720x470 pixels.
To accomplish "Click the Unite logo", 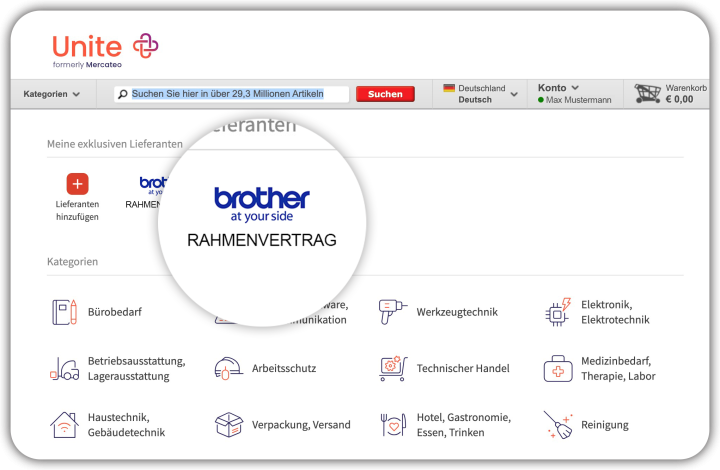I will [x=104, y=48].
